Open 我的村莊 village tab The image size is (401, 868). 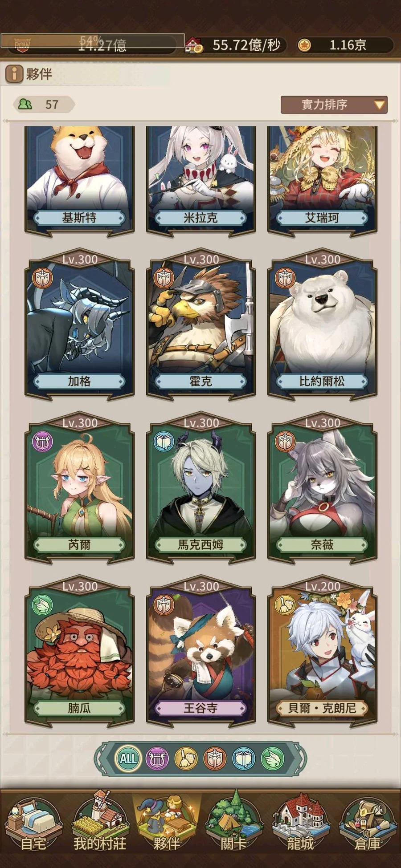pyautogui.click(x=100, y=823)
